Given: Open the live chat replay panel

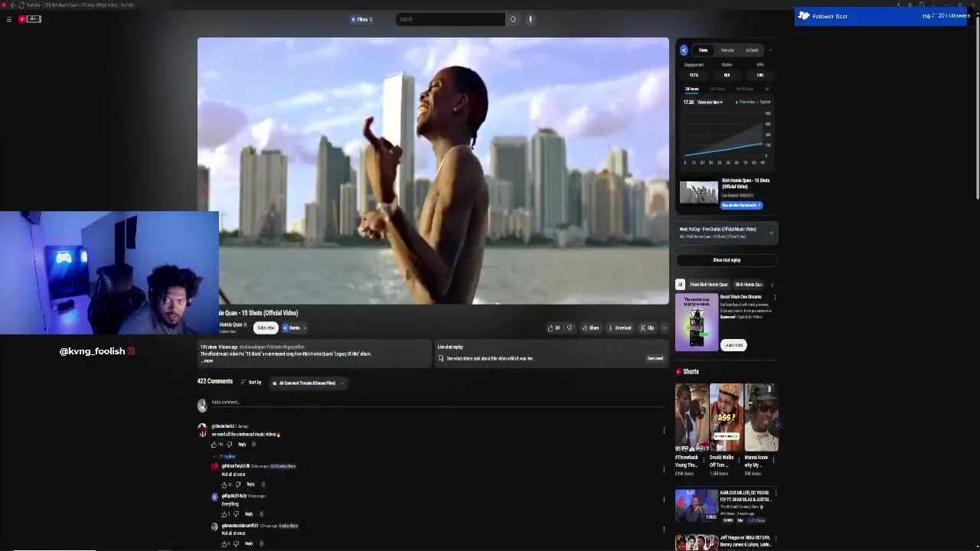Looking at the screenshot, I should tap(655, 358).
